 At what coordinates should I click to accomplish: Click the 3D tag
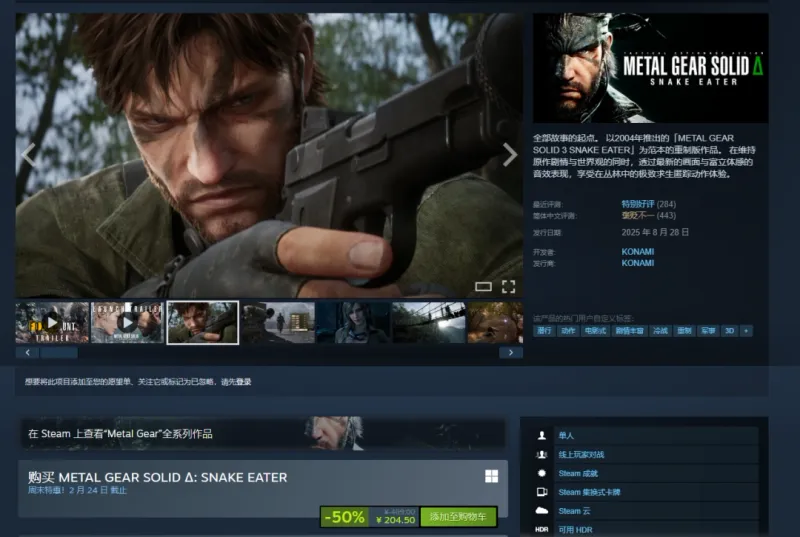pos(729,330)
